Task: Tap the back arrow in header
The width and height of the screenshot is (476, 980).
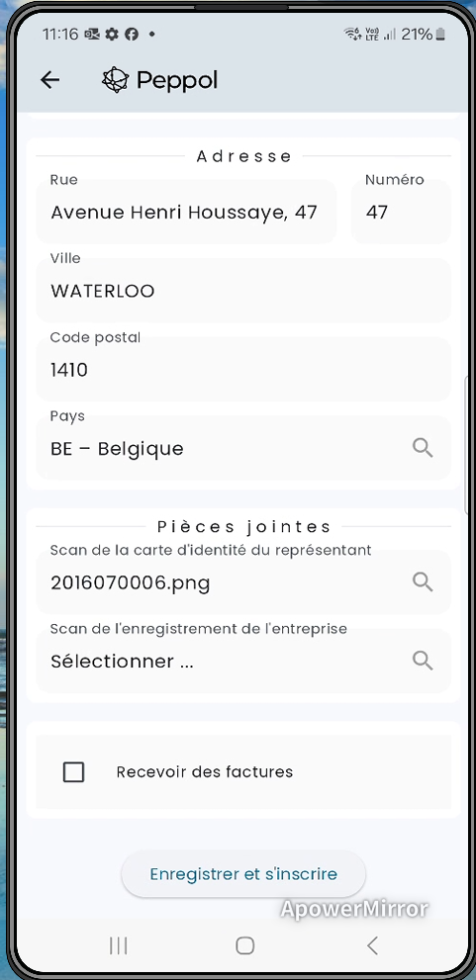Action: [50, 80]
